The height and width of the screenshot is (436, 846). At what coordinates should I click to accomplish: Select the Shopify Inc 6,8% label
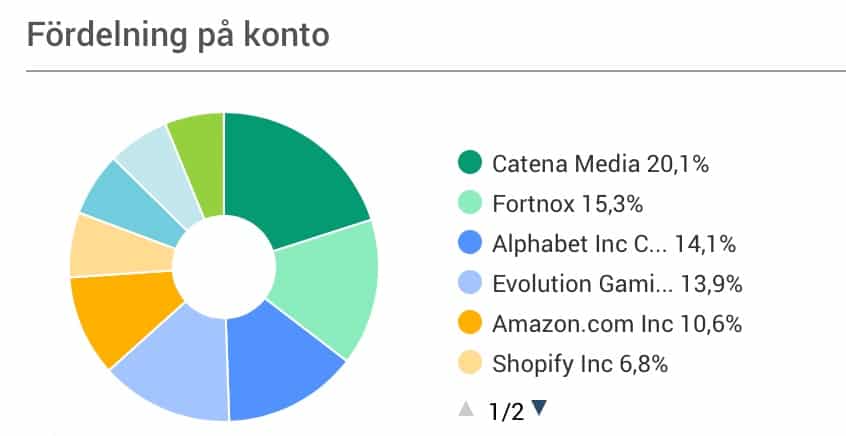580,364
